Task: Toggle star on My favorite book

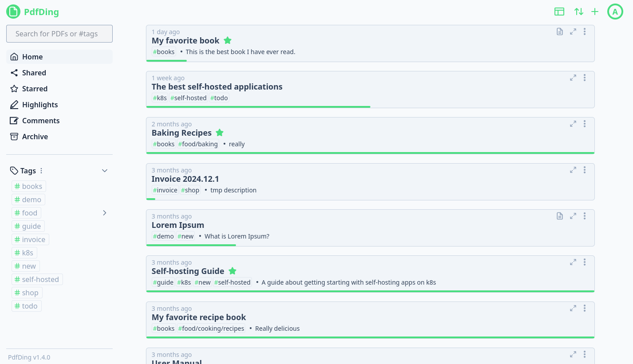Action: (x=228, y=40)
